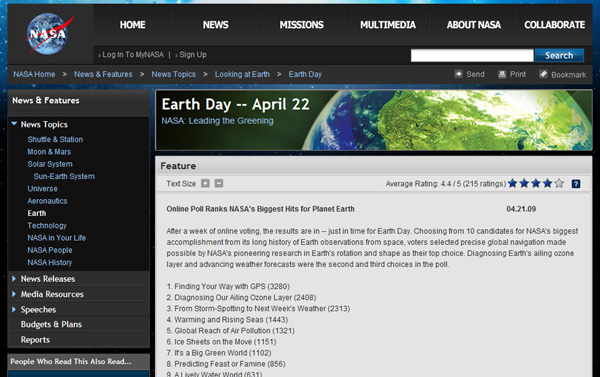600x377 pixels.
Task: Open Technology topic
Action: (x=47, y=225)
